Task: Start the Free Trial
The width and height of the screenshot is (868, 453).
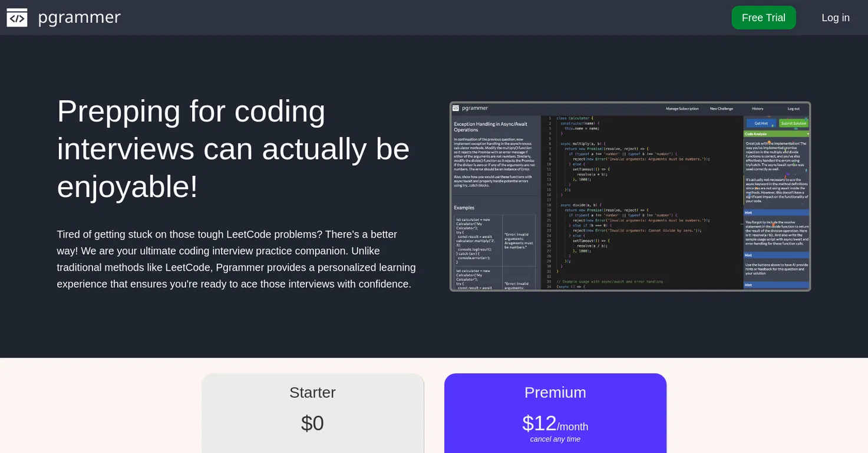Action: click(764, 18)
